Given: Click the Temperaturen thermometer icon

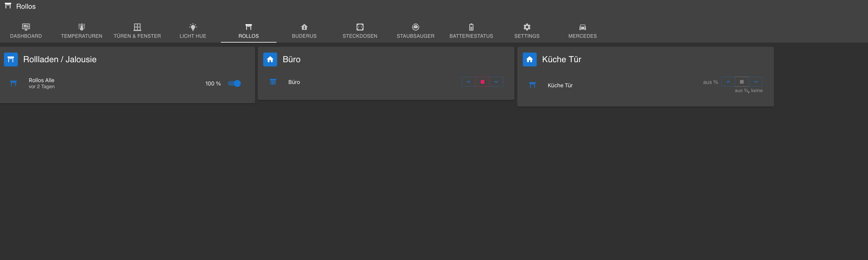Looking at the screenshot, I should [82, 27].
